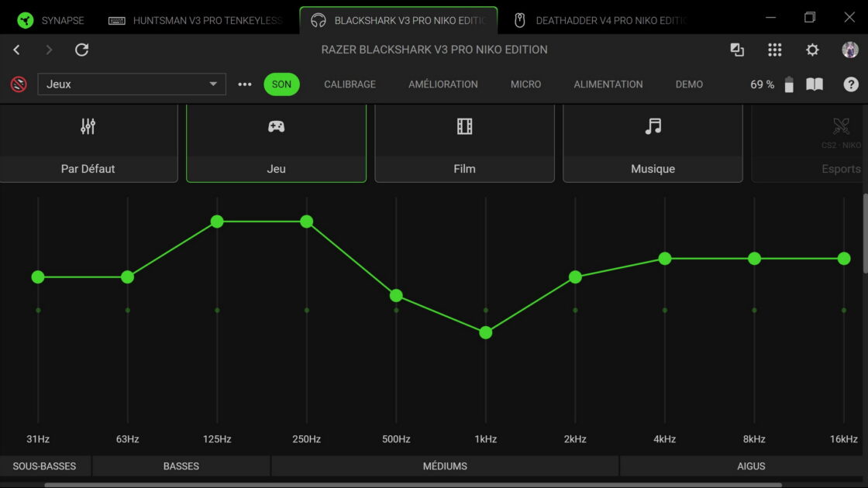Open the help question mark icon

click(x=851, y=84)
